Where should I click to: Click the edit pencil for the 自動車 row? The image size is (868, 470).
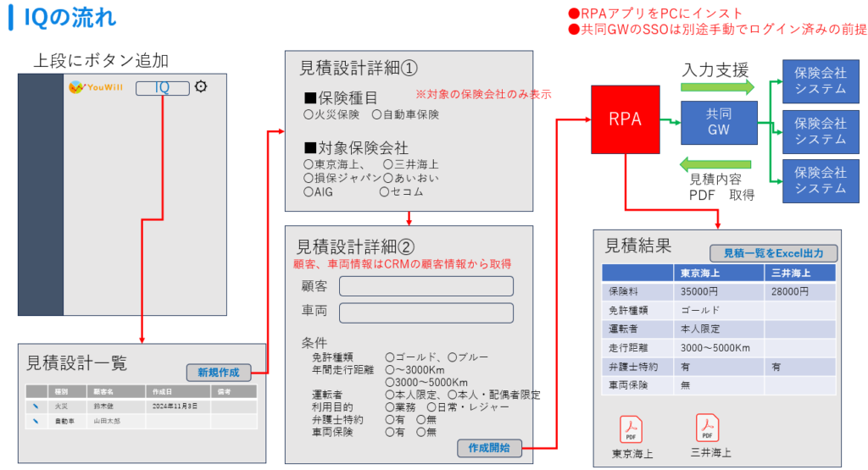36,421
